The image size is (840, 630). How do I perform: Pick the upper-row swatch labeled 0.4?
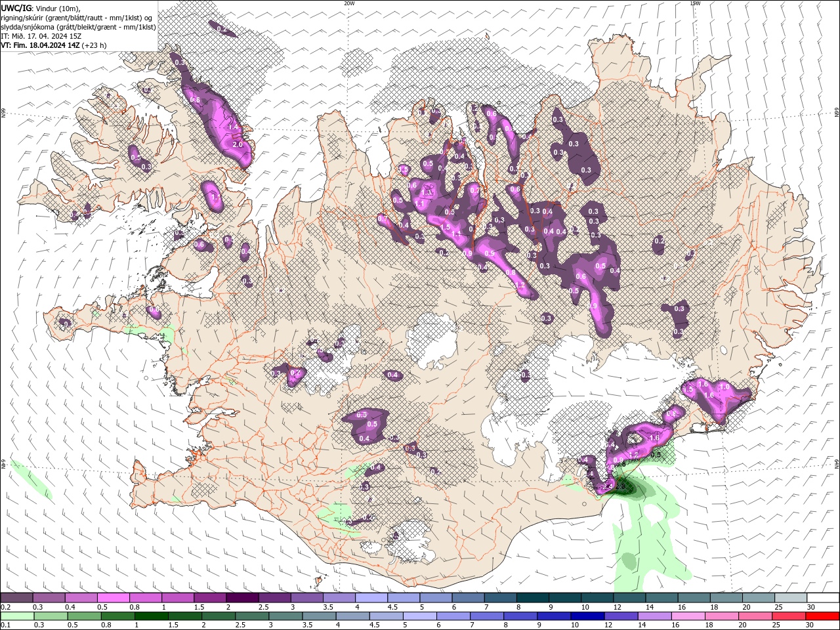tap(81, 598)
